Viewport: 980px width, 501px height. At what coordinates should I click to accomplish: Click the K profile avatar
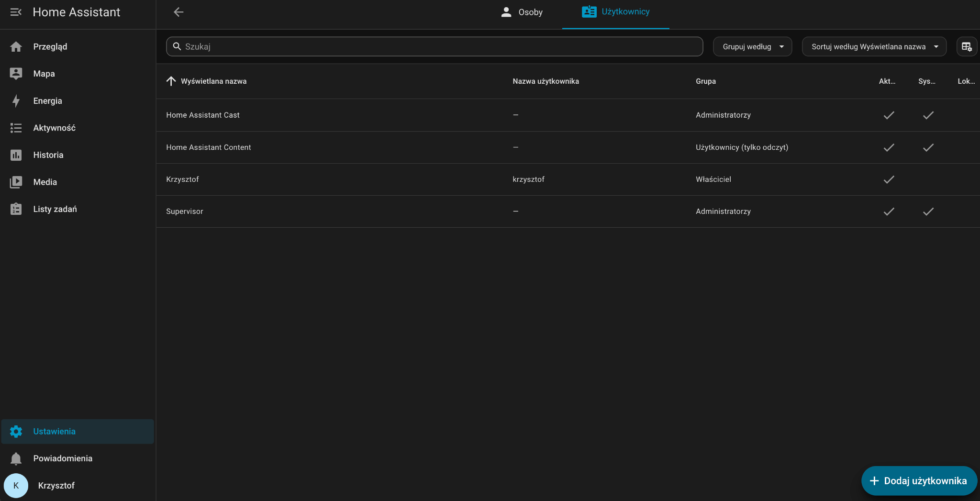[16, 486]
